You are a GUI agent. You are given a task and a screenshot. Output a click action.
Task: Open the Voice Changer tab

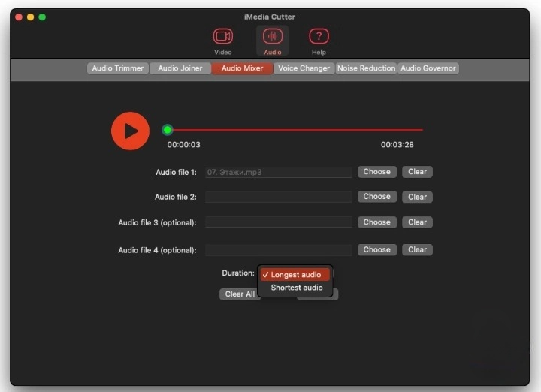click(x=304, y=68)
